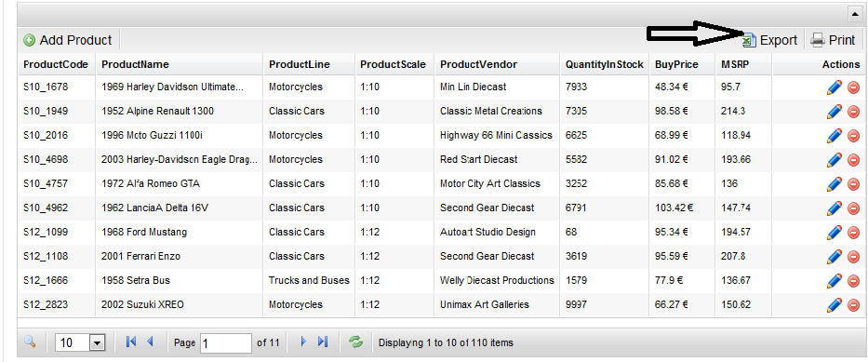Screen dimensions: 868x362
Task: Click the Highway 66 Mini Classics cell
Action: pyautogui.click(x=496, y=135)
